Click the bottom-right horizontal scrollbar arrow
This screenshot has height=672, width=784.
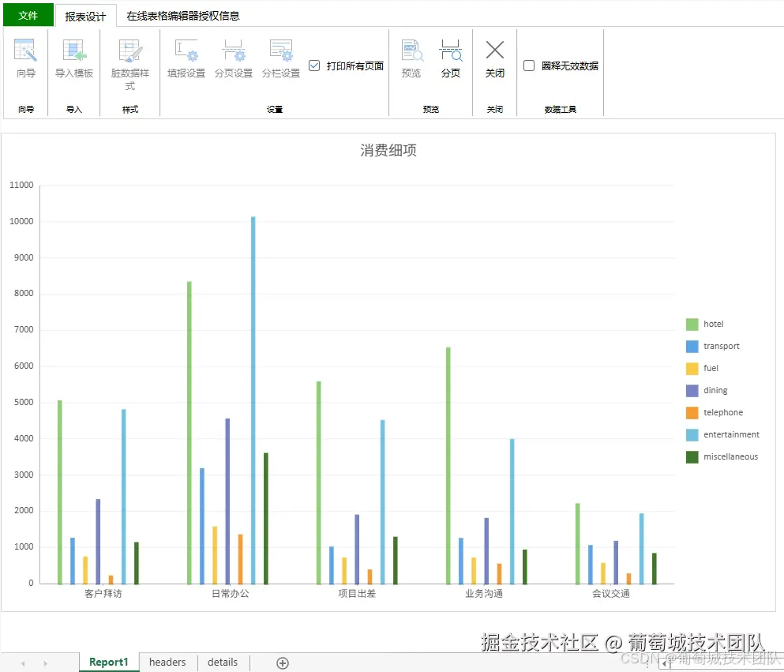click(664, 665)
